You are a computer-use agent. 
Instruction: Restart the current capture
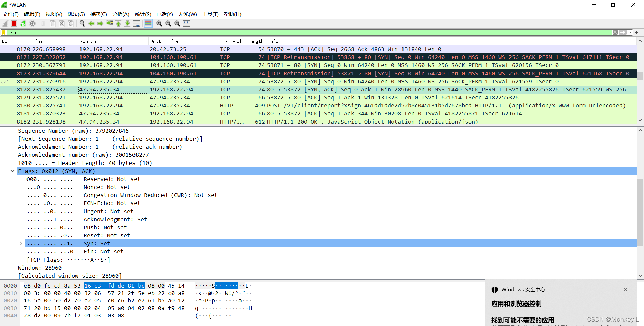tap(23, 24)
